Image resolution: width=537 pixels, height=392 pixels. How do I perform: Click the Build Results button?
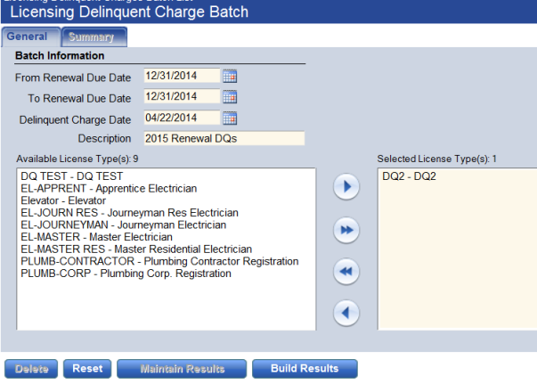[305, 369]
